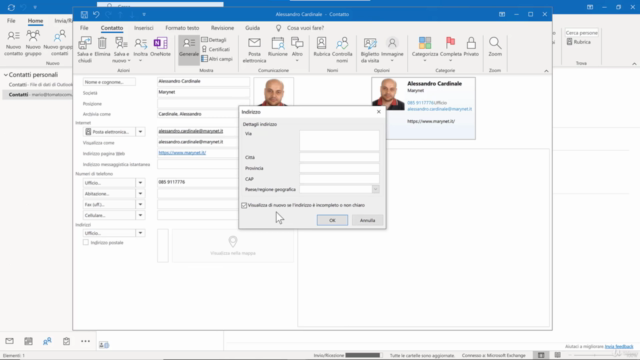
Task: Click the more navigation options dots
Action: click(85, 341)
